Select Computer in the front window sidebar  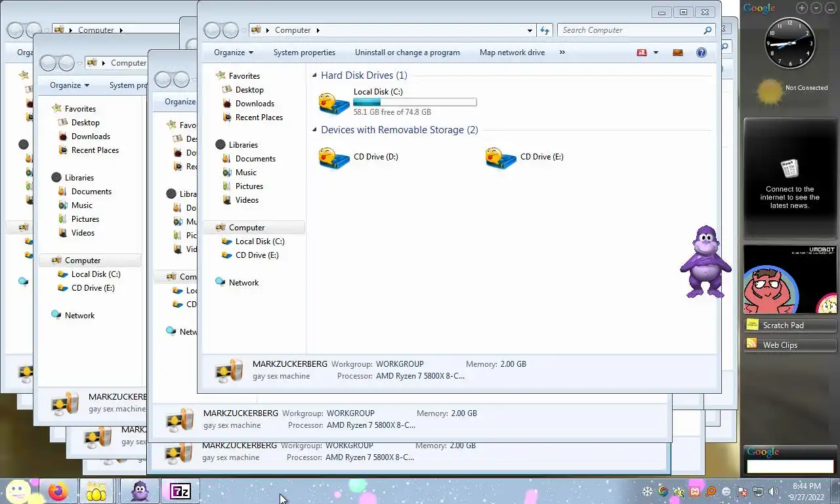(254, 228)
